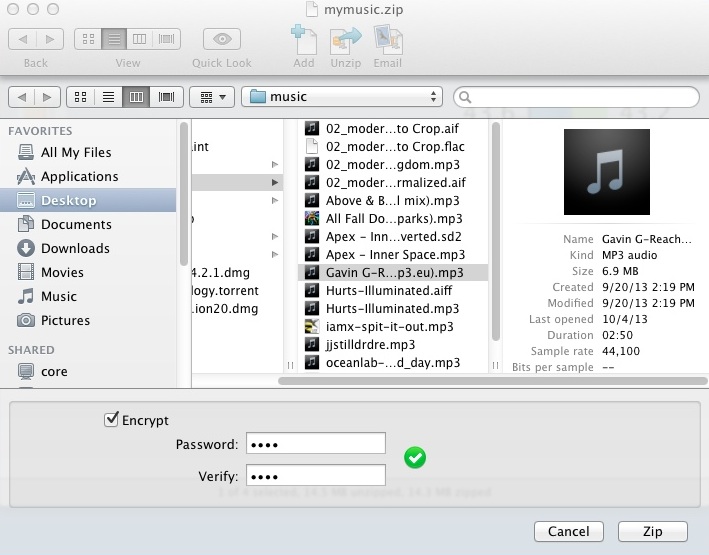Image resolution: width=709 pixels, height=555 pixels.
Task: Cancel the file selection dialog
Action: click(569, 530)
